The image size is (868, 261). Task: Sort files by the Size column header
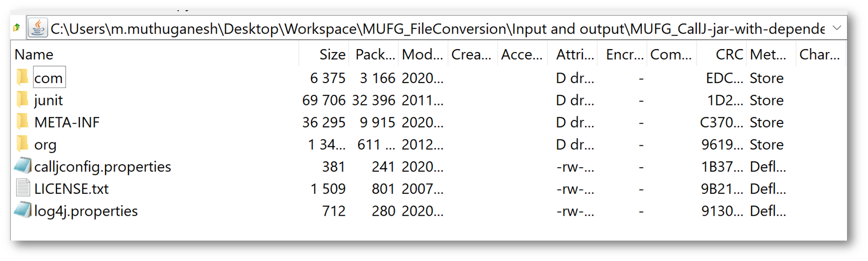pos(332,54)
